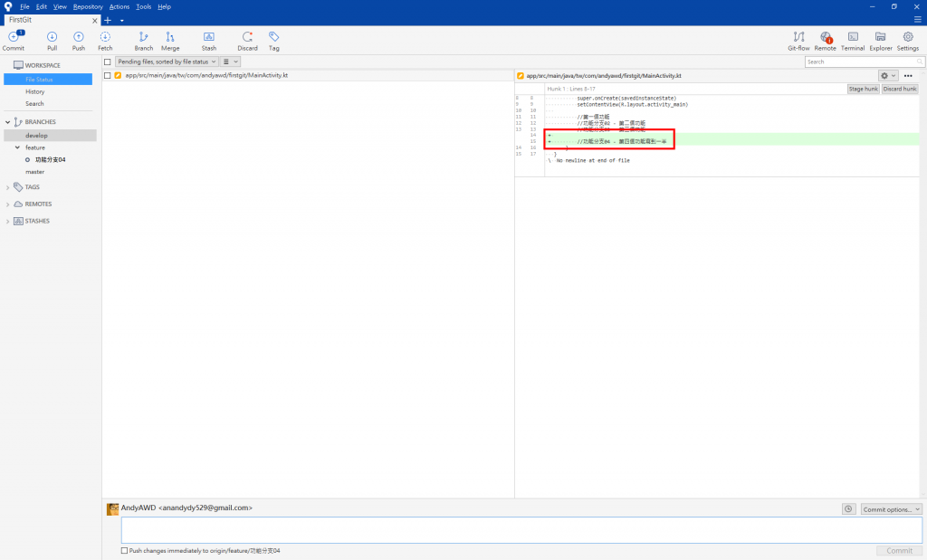Select MainActivity.kt in pending files list
The image size is (927, 560).
click(308, 76)
